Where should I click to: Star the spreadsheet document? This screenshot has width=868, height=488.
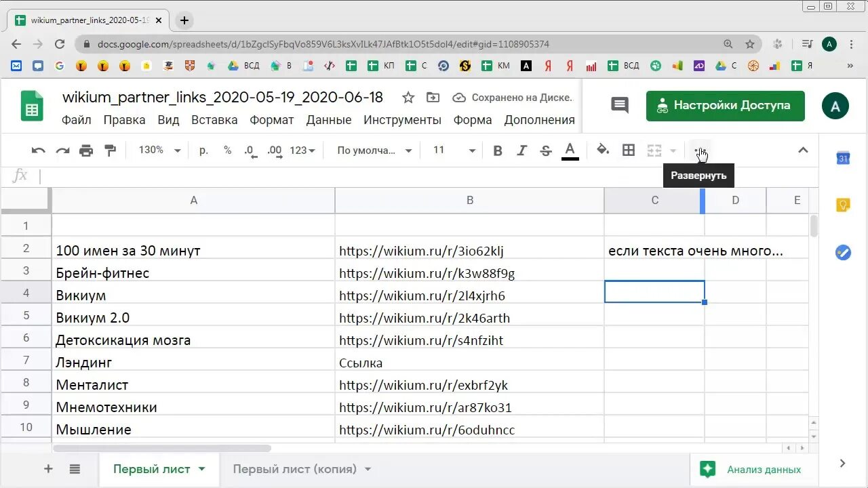[408, 98]
